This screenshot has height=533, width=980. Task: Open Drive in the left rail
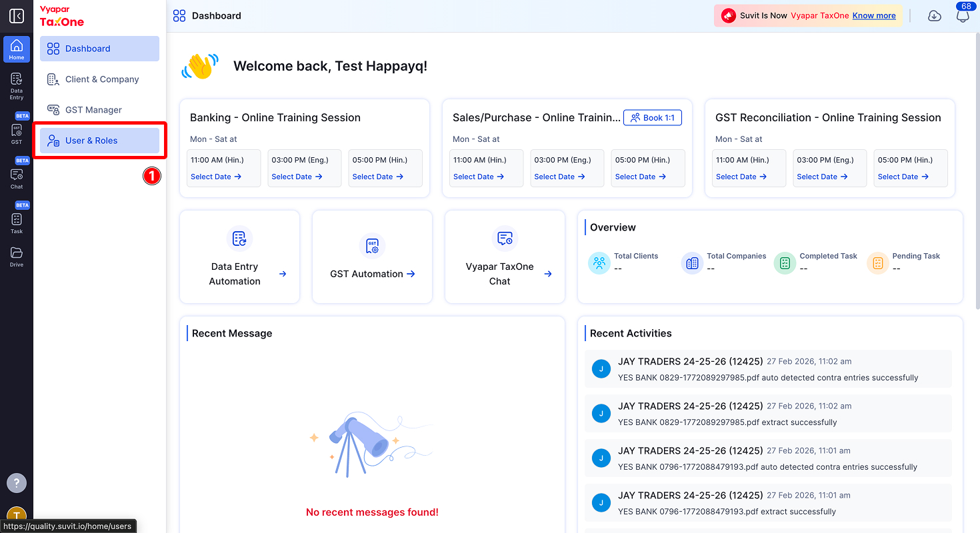[17, 257]
